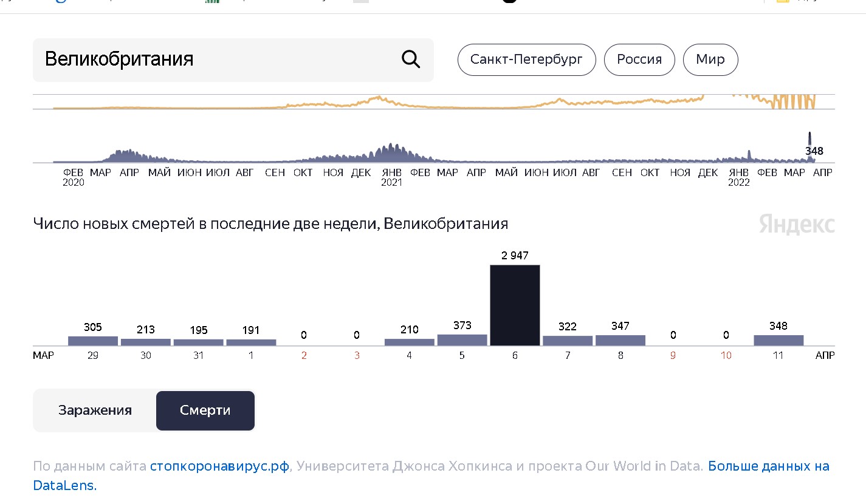Viewport: 866px width, 504px height.
Task: Click the Яндекс logo watermark
Action: 796,225
